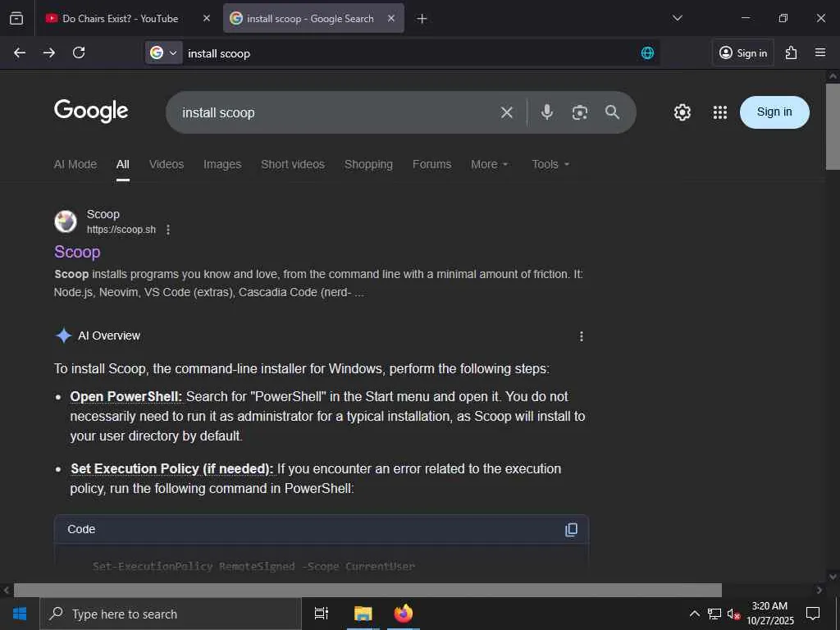Screen dimensions: 840x630
Task: Click the blue Google Sign in button
Action: 774,112
